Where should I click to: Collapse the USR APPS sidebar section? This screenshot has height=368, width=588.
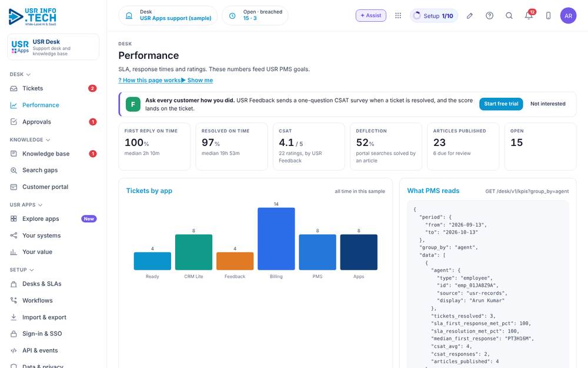click(x=26, y=205)
